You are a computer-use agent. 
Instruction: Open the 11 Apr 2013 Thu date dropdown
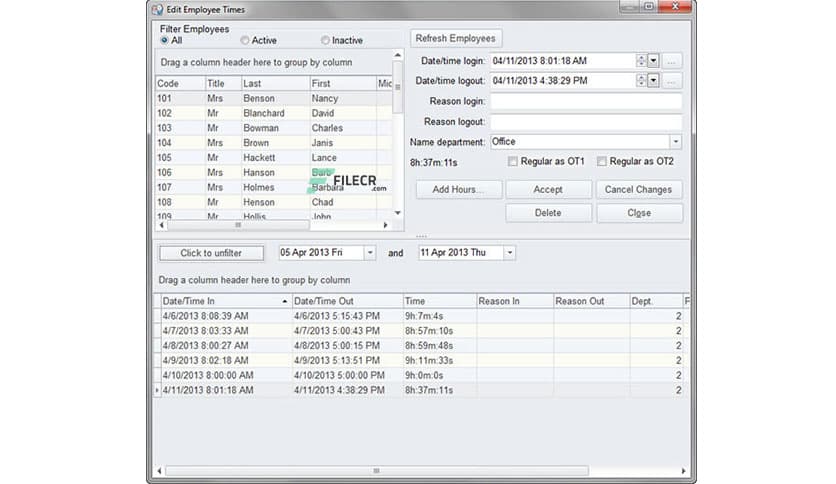point(510,253)
